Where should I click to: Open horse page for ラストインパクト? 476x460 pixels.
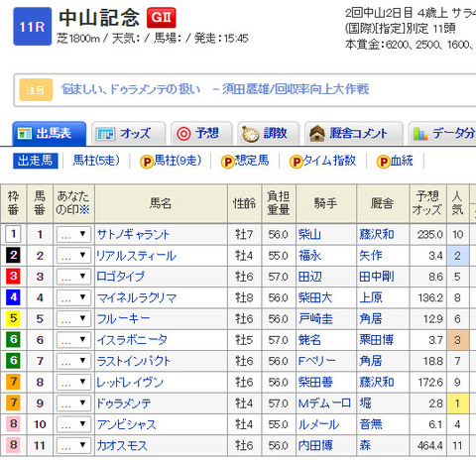pyautogui.click(x=134, y=361)
